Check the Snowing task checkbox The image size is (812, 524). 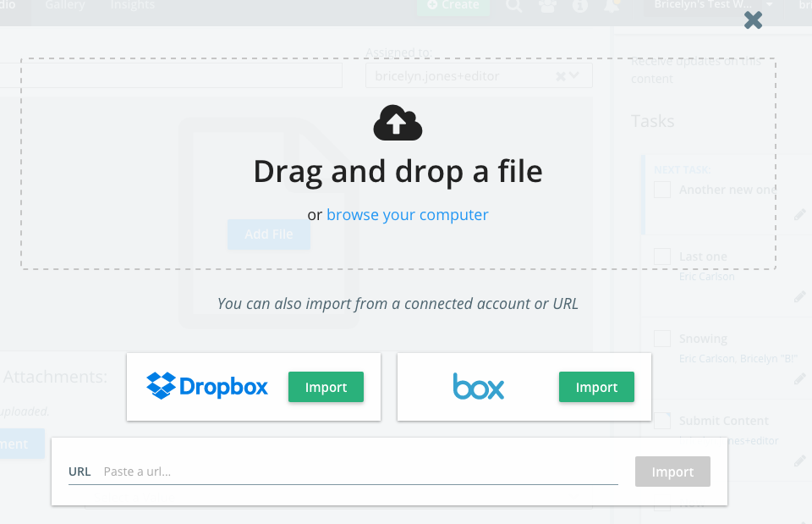[x=662, y=339]
